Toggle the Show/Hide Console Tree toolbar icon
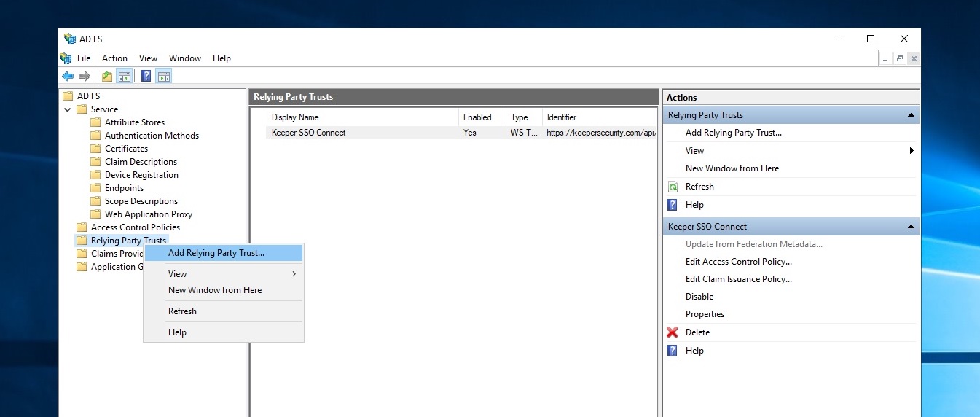The height and width of the screenshot is (417, 980). (x=124, y=76)
